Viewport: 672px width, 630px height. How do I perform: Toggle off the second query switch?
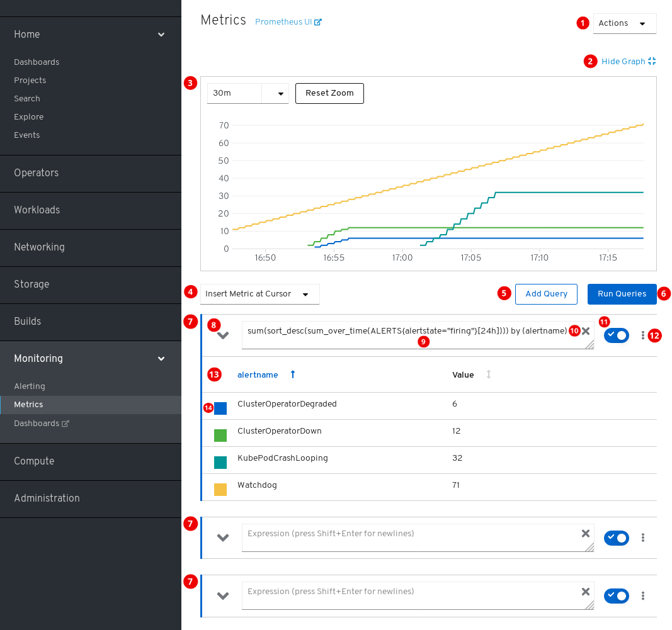point(616,537)
